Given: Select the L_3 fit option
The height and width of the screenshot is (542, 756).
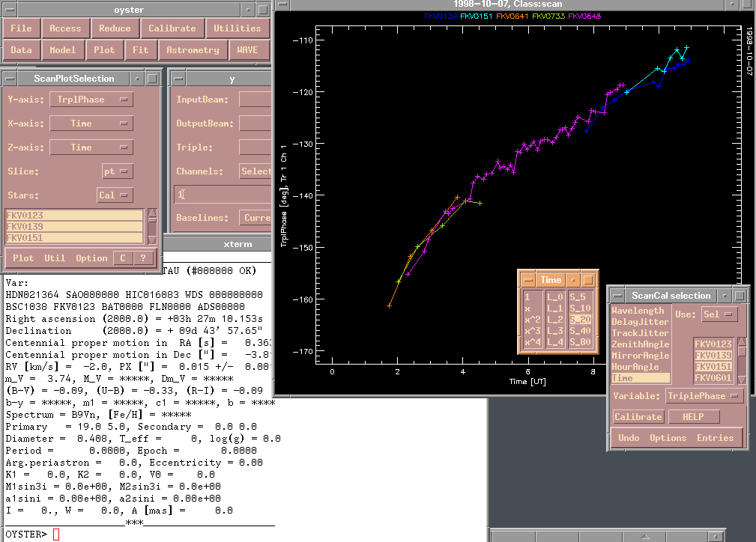Looking at the screenshot, I should pyautogui.click(x=554, y=331).
